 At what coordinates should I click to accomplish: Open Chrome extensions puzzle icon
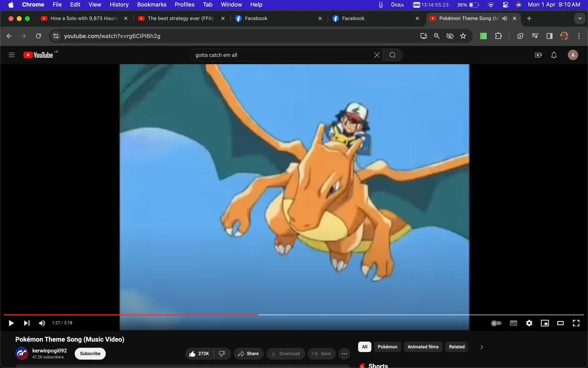click(498, 36)
